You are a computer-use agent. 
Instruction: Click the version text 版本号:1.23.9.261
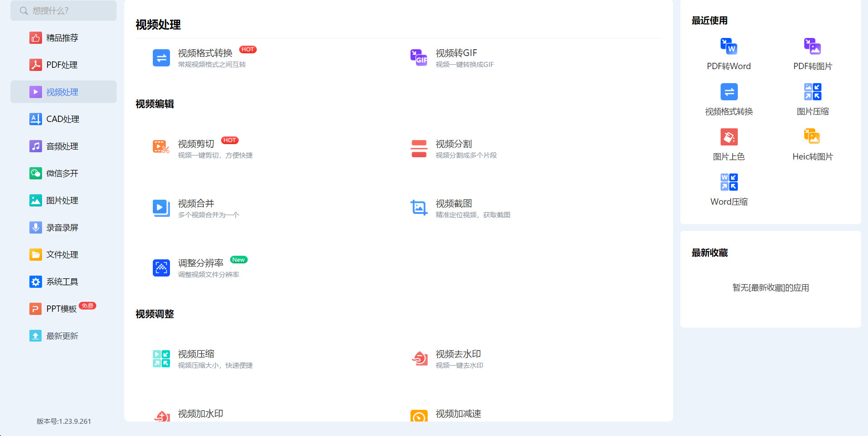pos(64,422)
